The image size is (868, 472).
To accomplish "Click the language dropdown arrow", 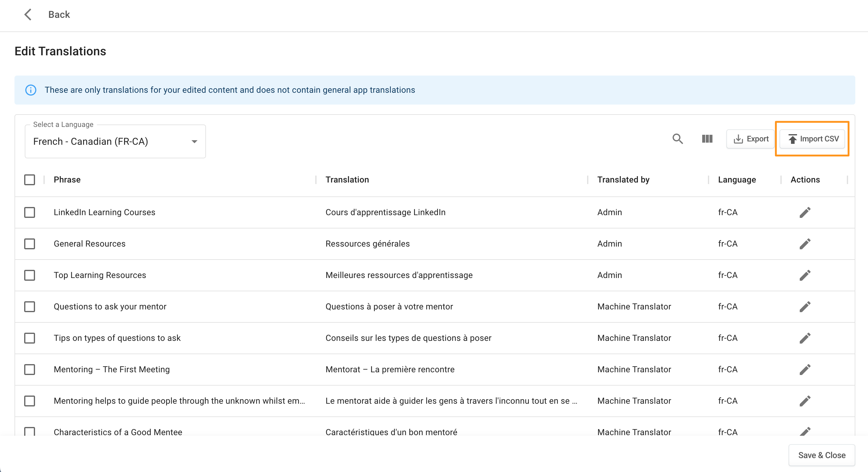I will (194, 142).
